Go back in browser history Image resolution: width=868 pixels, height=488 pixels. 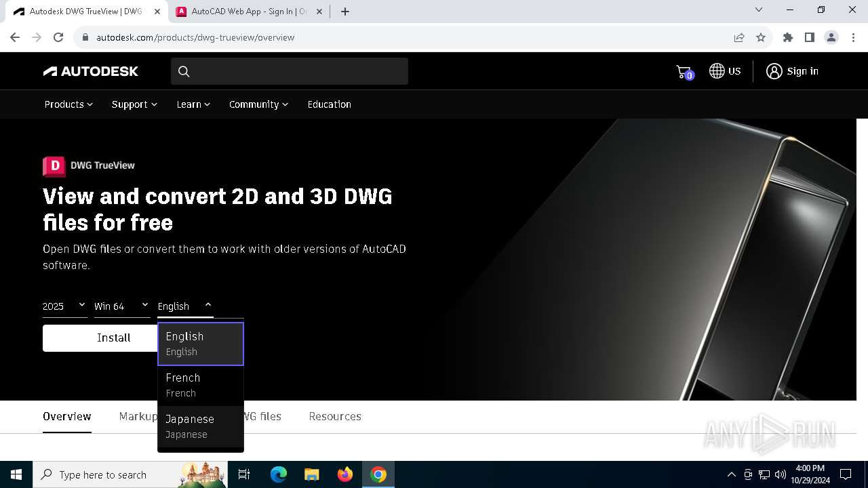point(15,37)
